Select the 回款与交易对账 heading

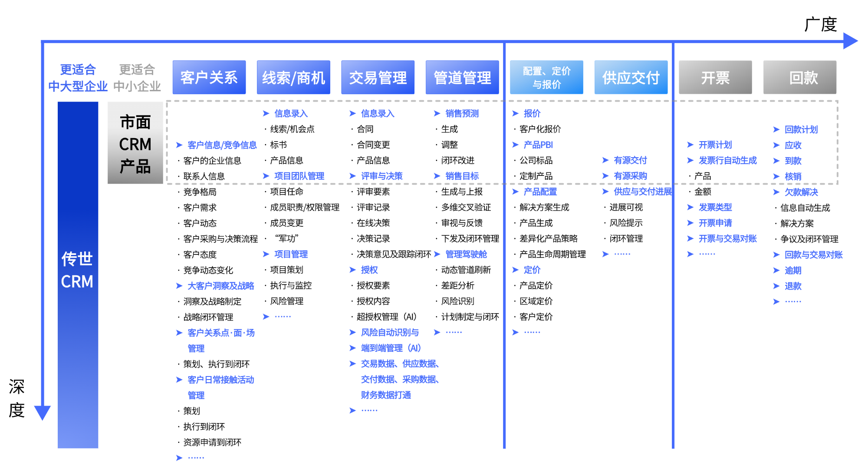click(813, 254)
